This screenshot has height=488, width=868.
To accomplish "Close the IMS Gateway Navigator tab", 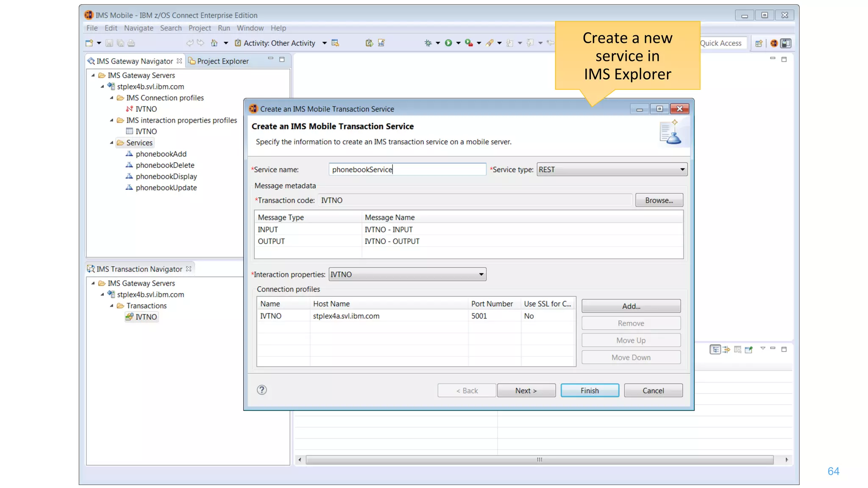I will click(x=179, y=61).
